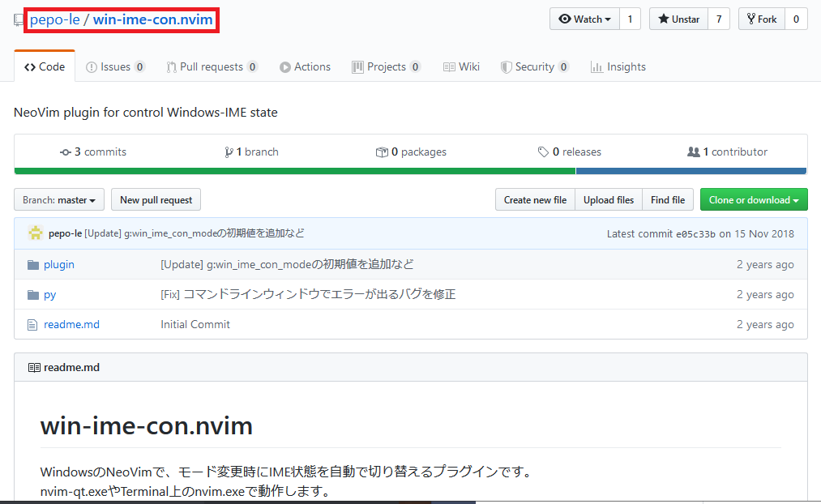View the 3 commits history
Image resolution: width=821 pixels, height=504 pixels.
93,152
